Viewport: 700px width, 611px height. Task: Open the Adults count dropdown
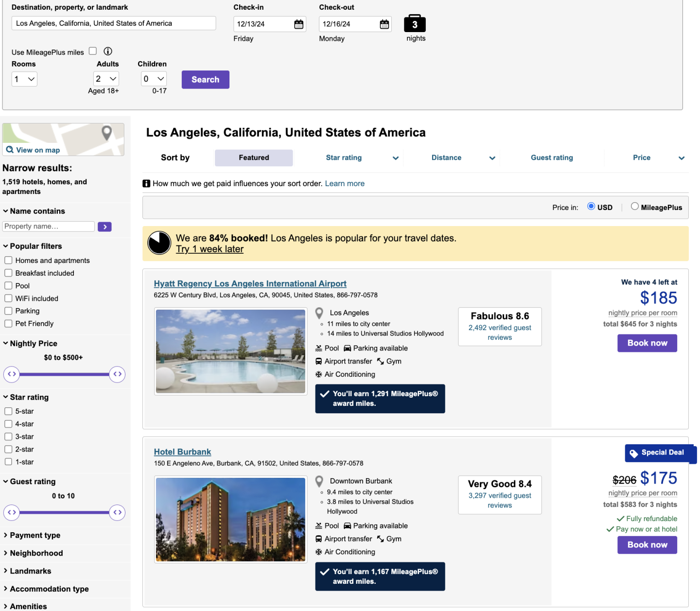106,79
